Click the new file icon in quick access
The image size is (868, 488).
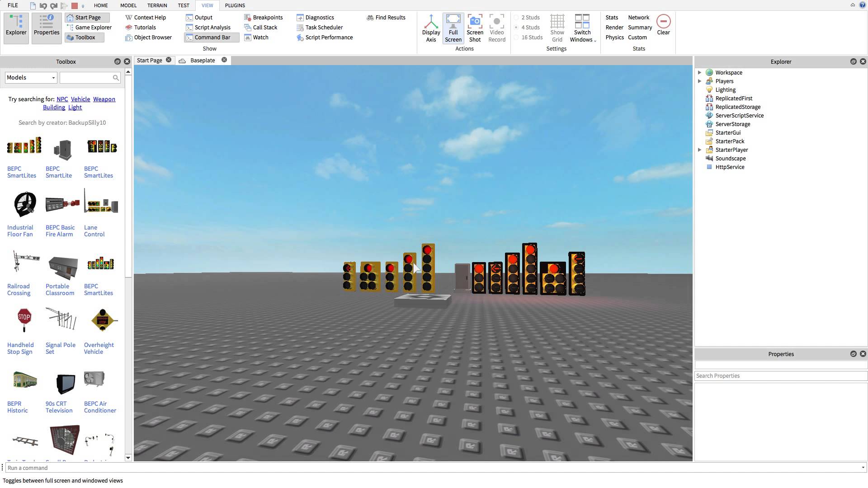pos(33,6)
